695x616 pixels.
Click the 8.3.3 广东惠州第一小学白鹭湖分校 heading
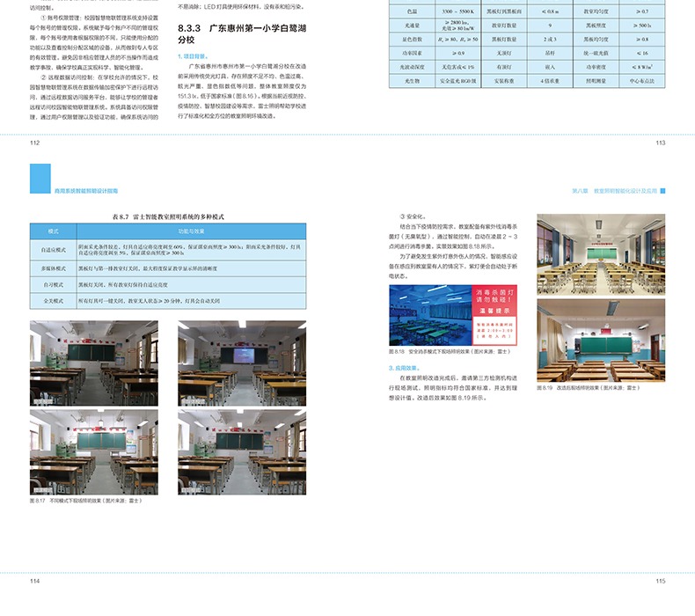pyautogui.click(x=236, y=34)
